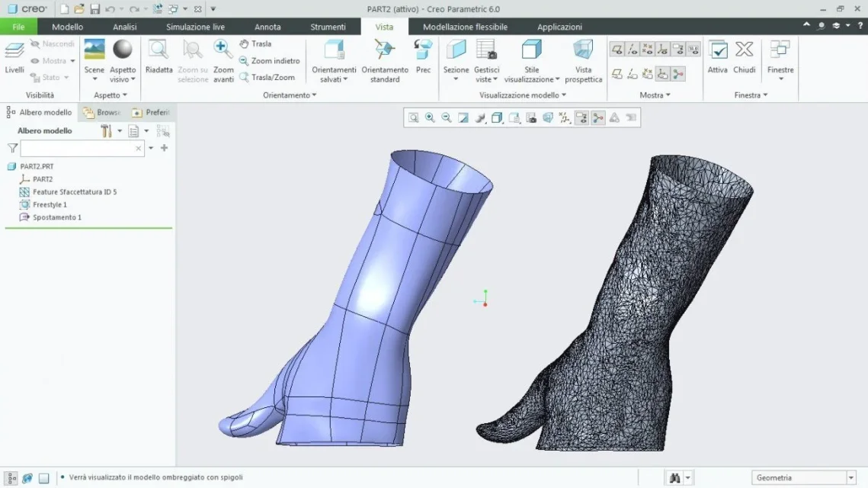
Task: Click the add (+) button beside the filter
Action: point(164,148)
